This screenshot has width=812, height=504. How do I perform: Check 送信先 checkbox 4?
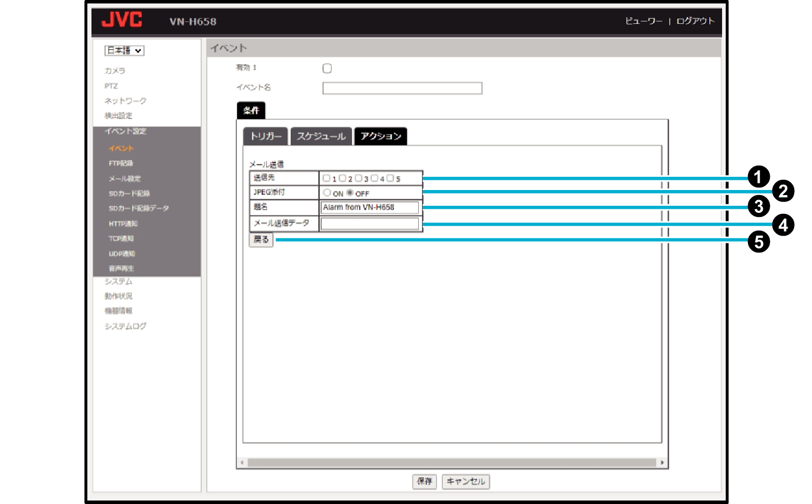tap(374, 178)
